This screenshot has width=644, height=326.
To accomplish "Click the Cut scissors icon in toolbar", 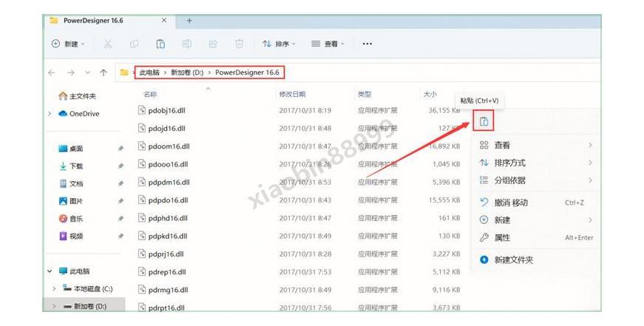I will pos(108,44).
